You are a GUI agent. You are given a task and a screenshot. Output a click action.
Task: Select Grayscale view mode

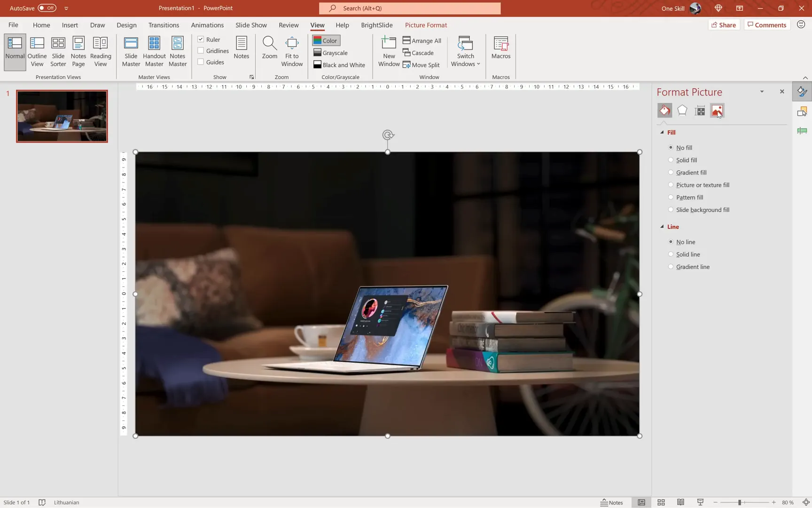[x=331, y=53]
